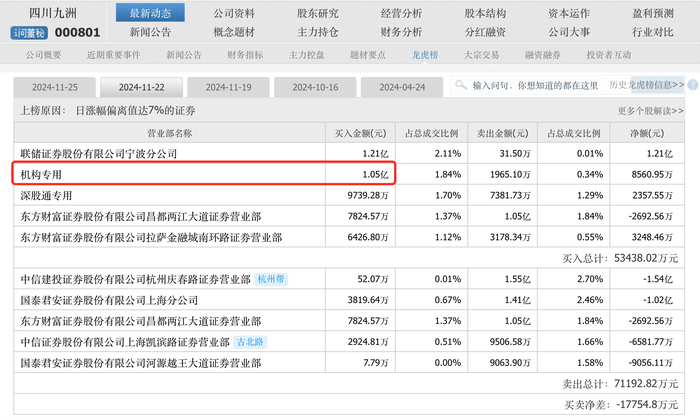Select the 2024-11-19 date tab
This screenshot has width=700, height=420.
click(x=229, y=87)
